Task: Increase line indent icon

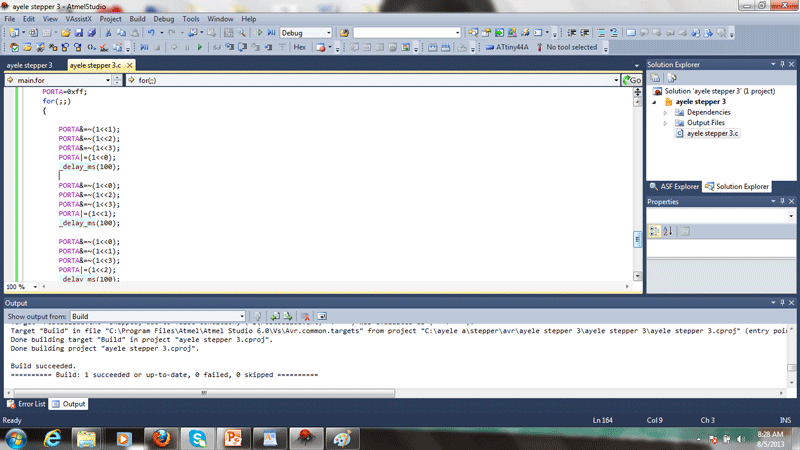Action: tap(585, 33)
